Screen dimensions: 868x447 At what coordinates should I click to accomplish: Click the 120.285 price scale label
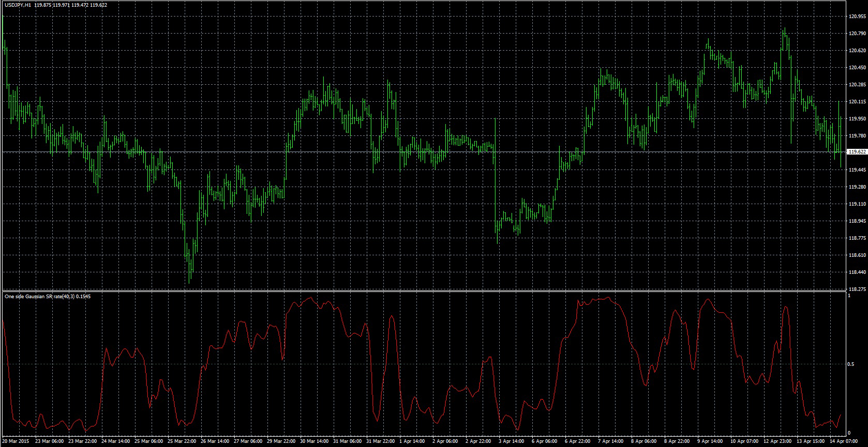[x=857, y=84]
